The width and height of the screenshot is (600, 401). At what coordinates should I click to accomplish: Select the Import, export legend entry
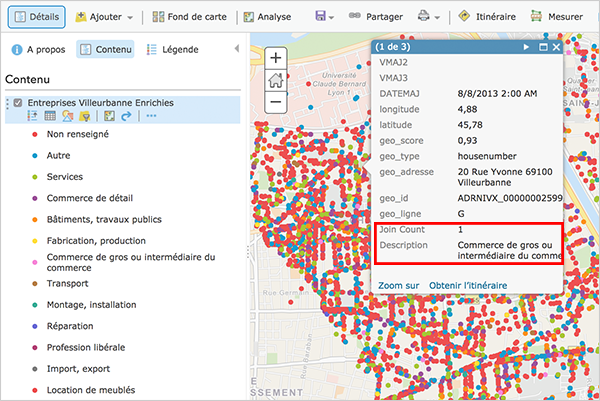click(x=78, y=369)
